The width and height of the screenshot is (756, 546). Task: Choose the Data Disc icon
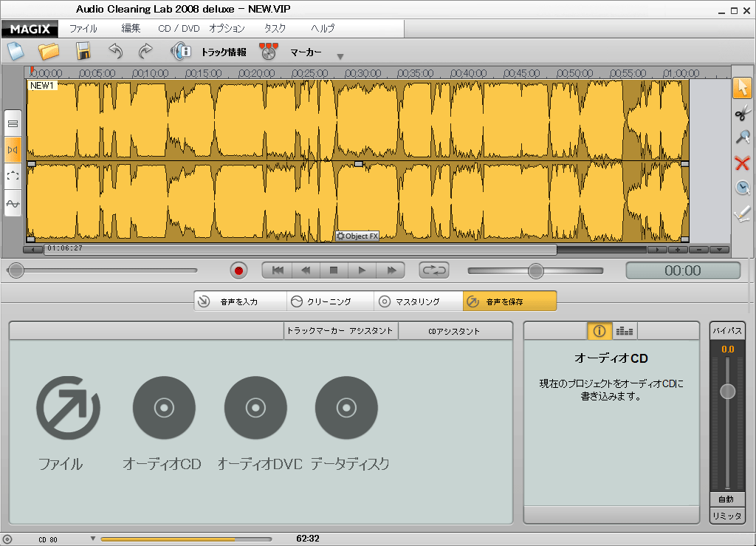click(x=346, y=408)
